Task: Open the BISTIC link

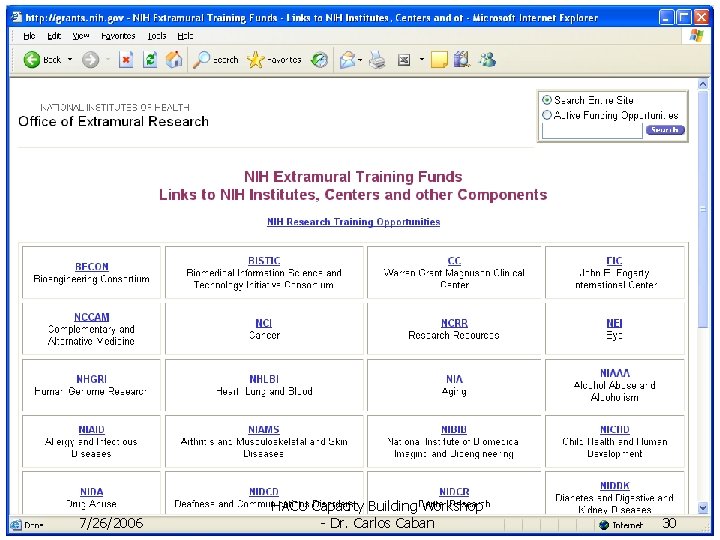Action: 264,261
